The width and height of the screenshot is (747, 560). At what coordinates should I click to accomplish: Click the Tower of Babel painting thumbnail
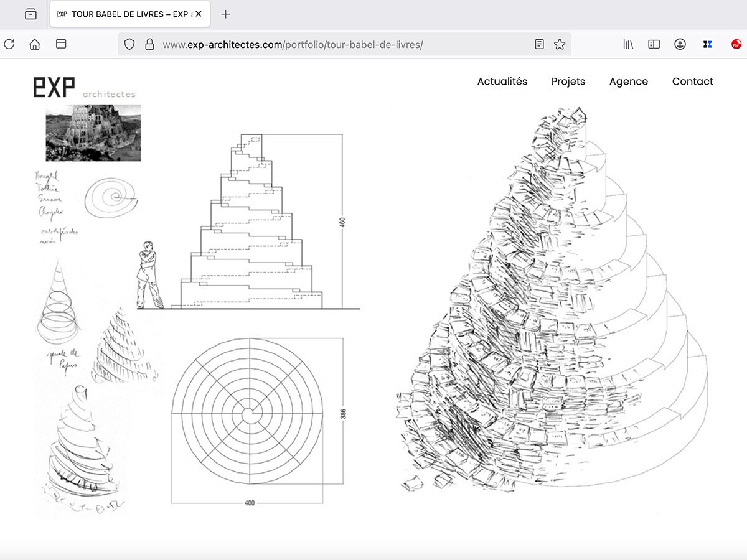pos(93,133)
